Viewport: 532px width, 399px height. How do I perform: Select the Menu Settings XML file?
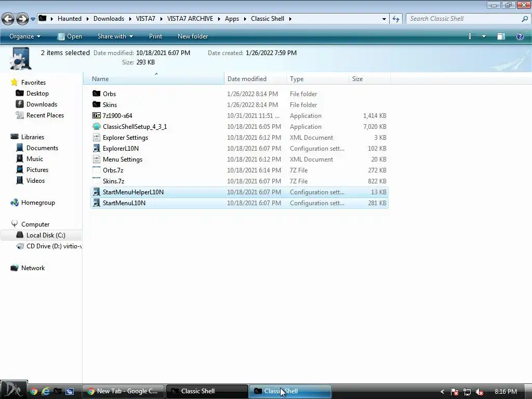point(240,159)
